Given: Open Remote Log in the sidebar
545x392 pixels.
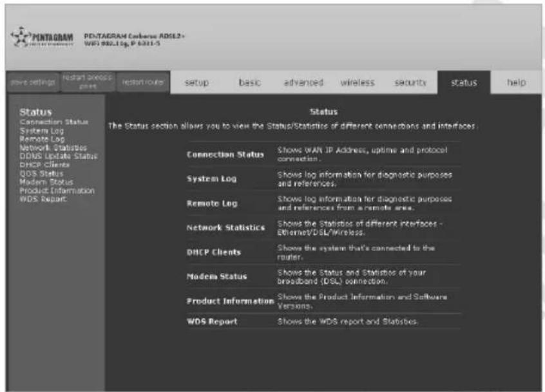Looking at the screenshot, I should tap(42, 139).
